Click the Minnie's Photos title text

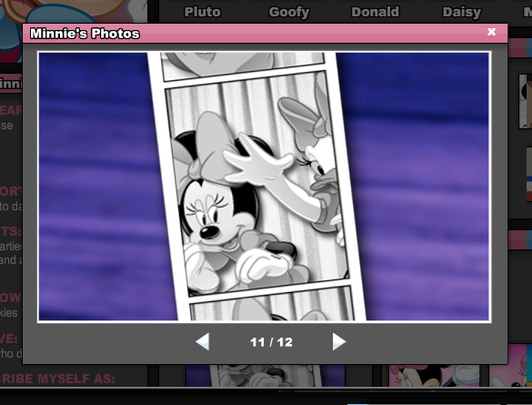click(85, 34)
